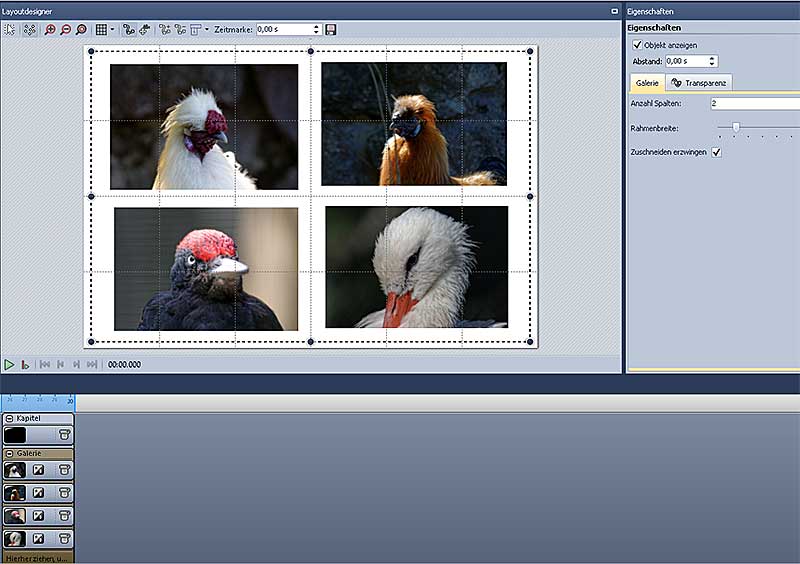
Task: Uncheck the Objekt anzeigen checkbox
Action: point(638,45)
